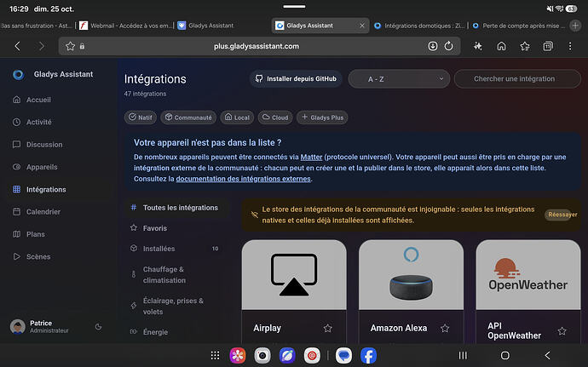This screenshot has height=367, width=588.
Task: Select Chauffage & climatisation category
Action: 176,275
